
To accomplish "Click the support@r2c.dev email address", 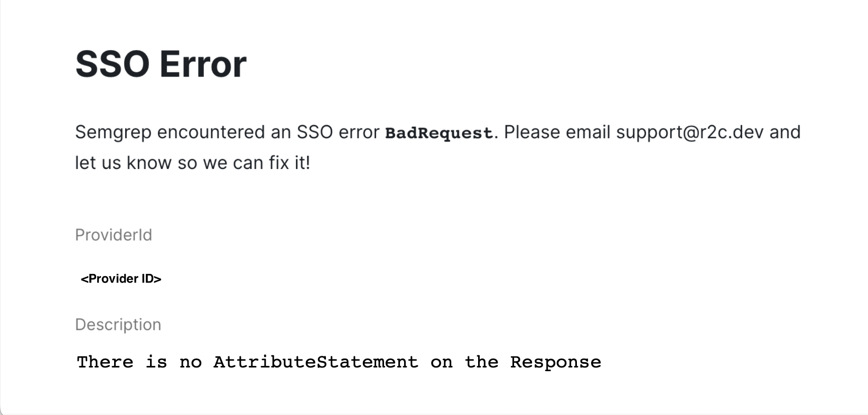I will click(689, 132).
